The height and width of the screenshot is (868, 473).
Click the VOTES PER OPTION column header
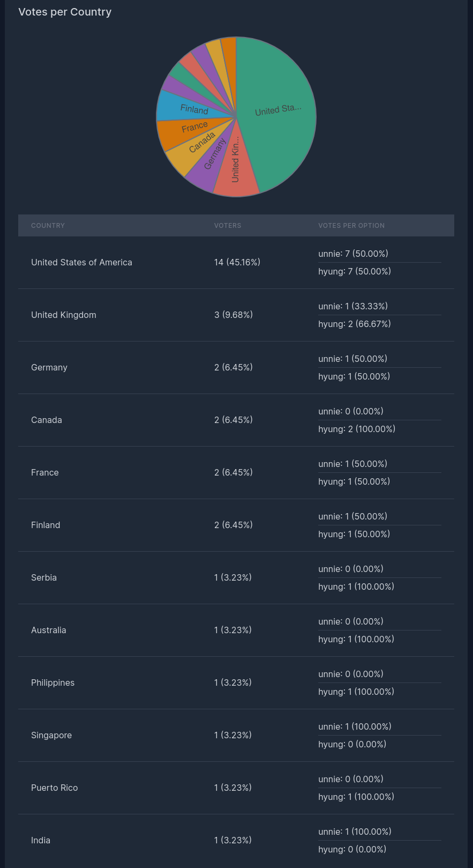pos(351,226)
